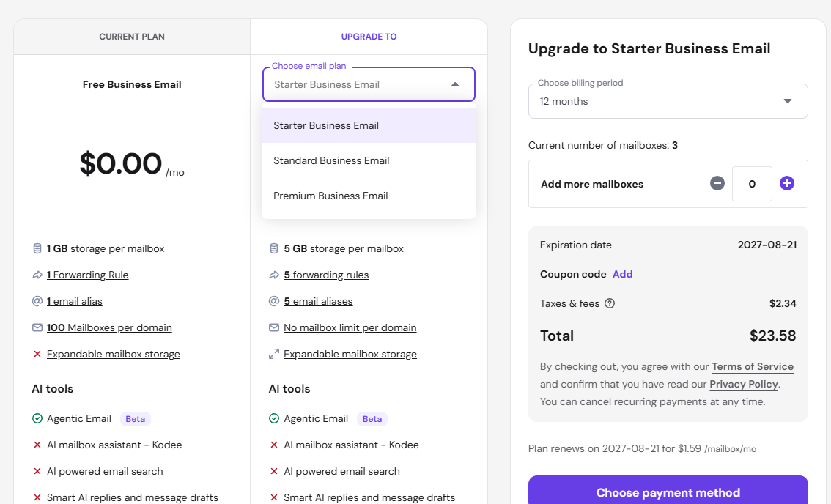Image resolution: width=831 pixels, height=504 pixels.
Task: Click the Choose payment method button
Action: [x=668, y=490]
